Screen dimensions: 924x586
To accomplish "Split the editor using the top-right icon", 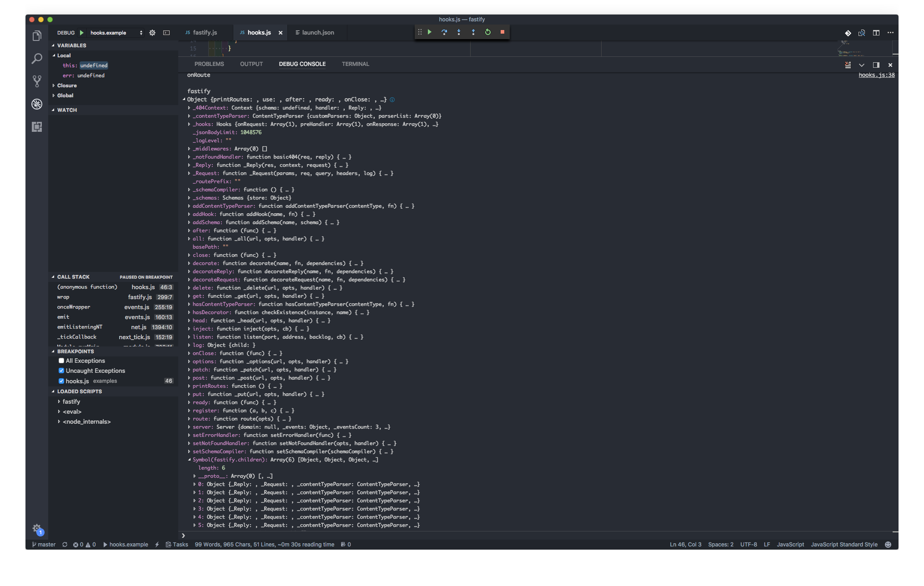I will pos(876,33).
